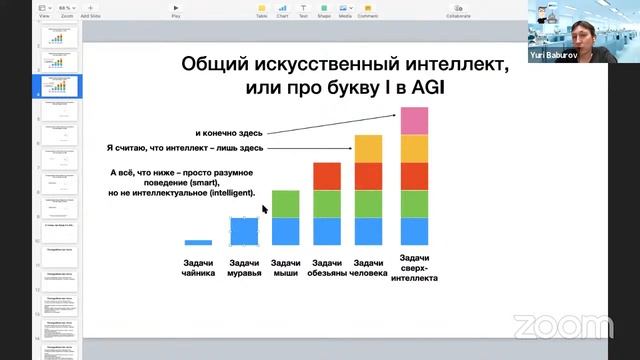Click the label 'Задачи обезьяны'
640x360 pixels.
click(327, 268)
